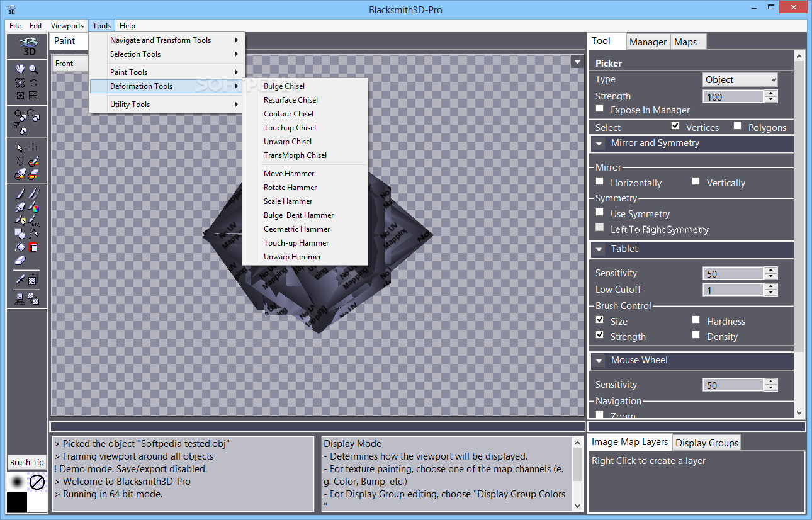The height and width of the screenshot is (520, 812).
Task: Open the Front view selector dropdown
Action: [x=71, y=64]
